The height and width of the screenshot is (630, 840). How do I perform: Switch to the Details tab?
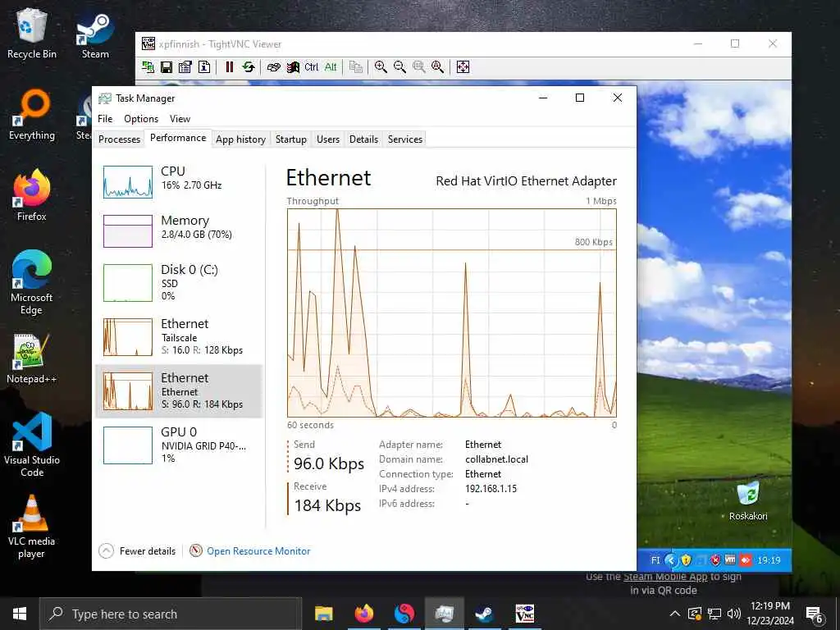[363, 139]
